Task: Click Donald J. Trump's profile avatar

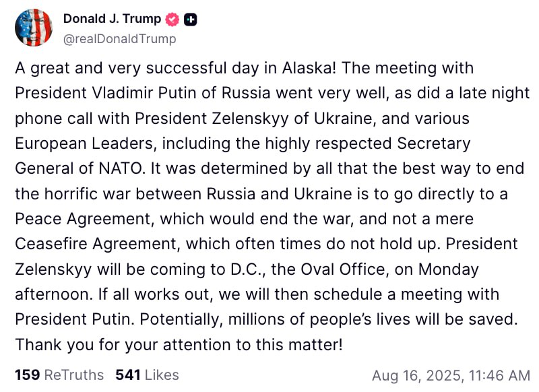Action: coord(33,28)
